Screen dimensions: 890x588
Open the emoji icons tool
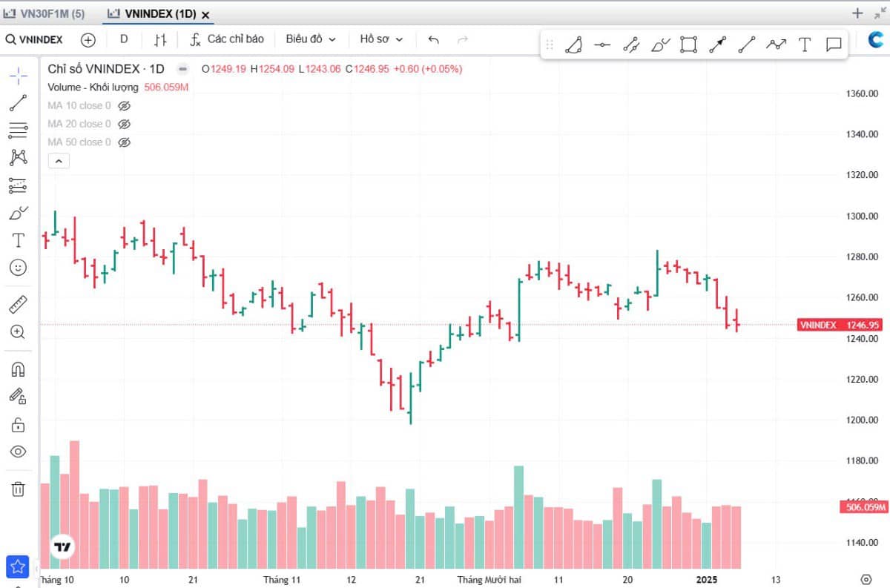19,267
